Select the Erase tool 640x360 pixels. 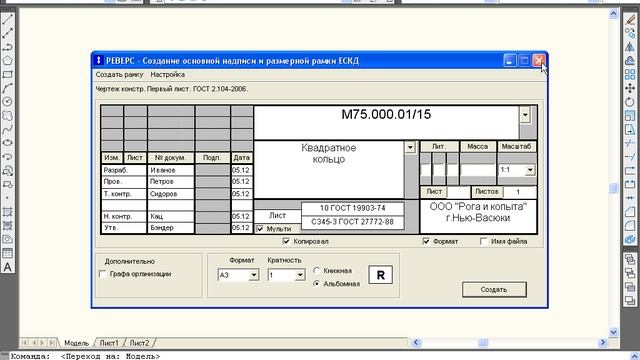point(630,19)
